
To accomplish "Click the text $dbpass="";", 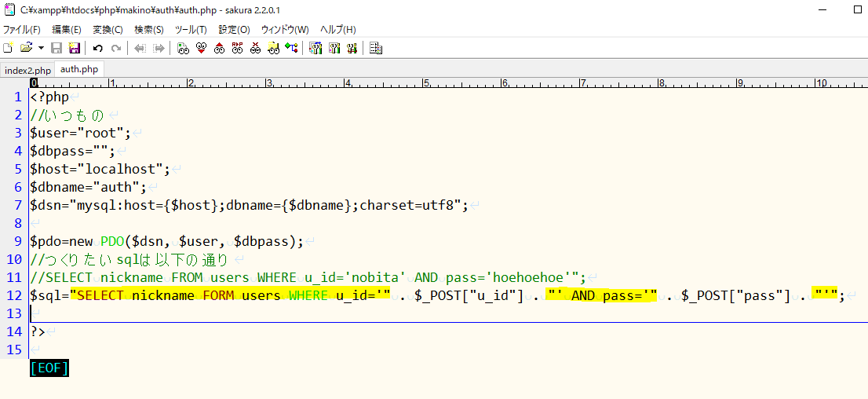I will (72, 152).
